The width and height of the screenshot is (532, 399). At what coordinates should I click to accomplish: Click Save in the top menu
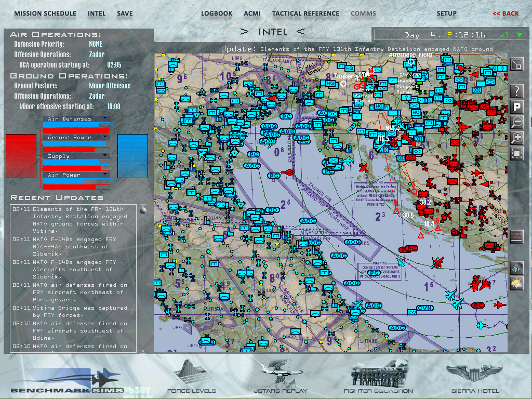coord(125,14)
